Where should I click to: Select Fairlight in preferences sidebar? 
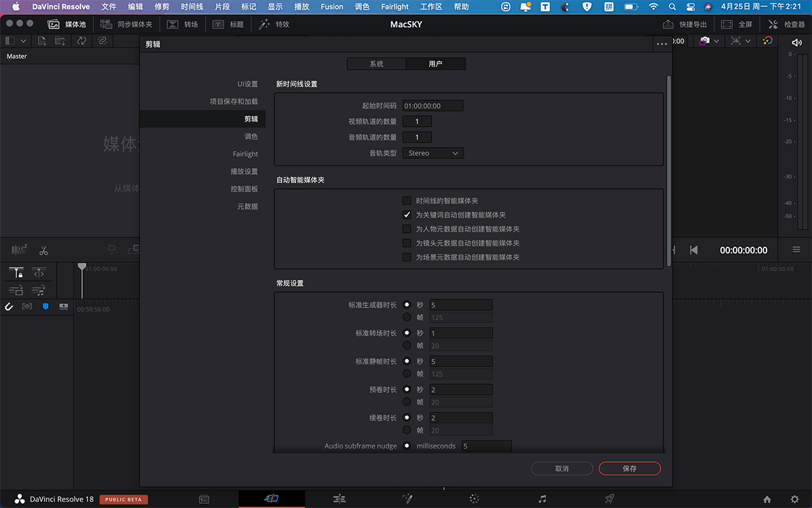246,154
